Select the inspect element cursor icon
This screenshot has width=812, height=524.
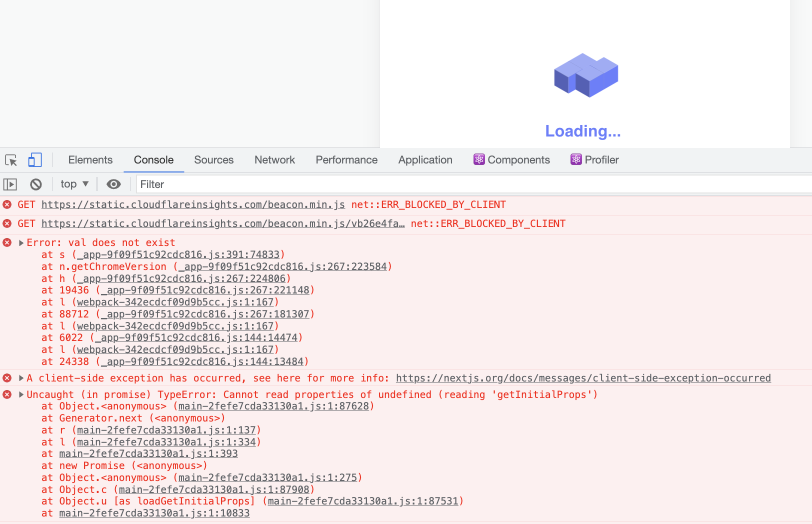tap(10, 160)
